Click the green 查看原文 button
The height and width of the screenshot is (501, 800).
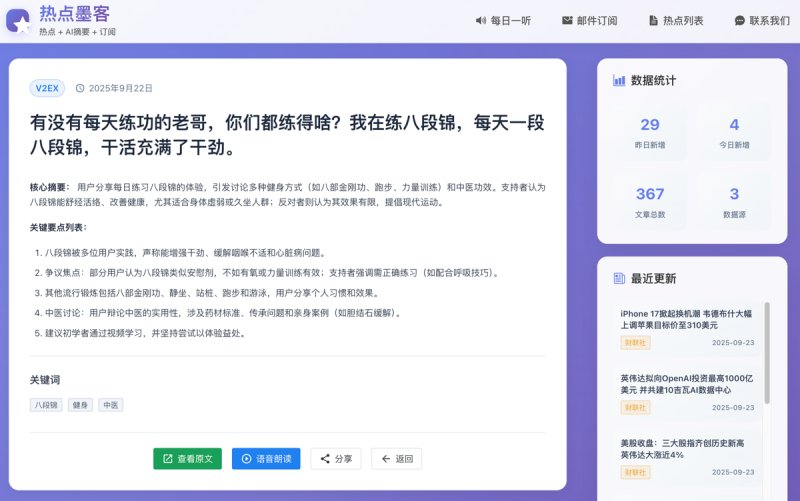[x=187, y=459]
